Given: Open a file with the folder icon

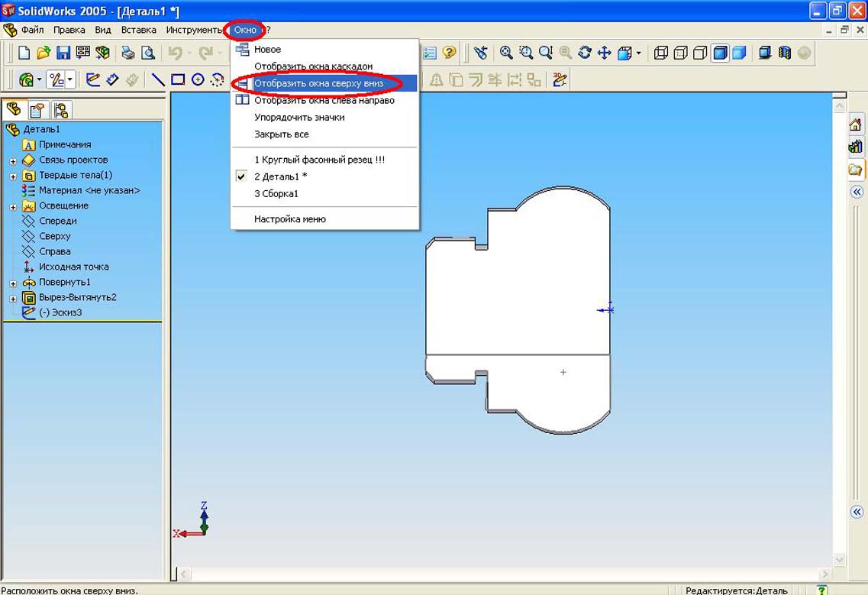Looking at the screenshot, I should point(44,53).
